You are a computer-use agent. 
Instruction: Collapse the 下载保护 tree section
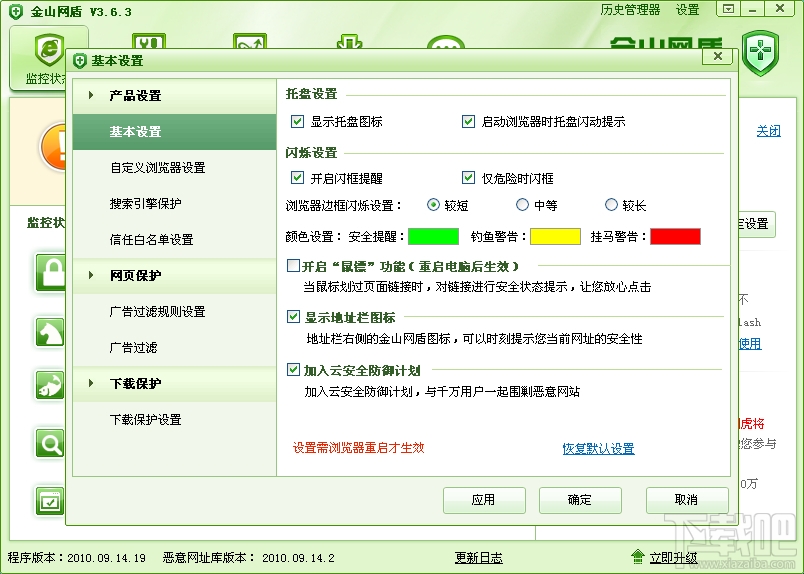click(91, 383)
